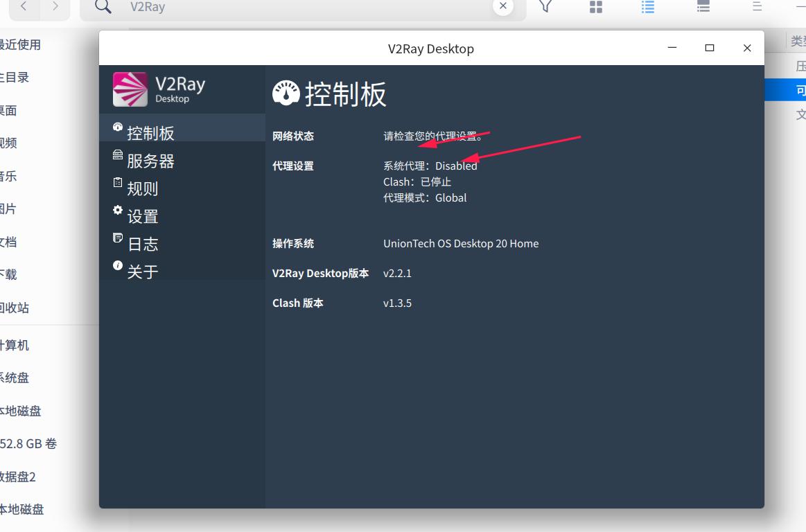Screen dimensions: 806x532
Task: Close the V2Ray Desktop window
Action: pos(747,48)
